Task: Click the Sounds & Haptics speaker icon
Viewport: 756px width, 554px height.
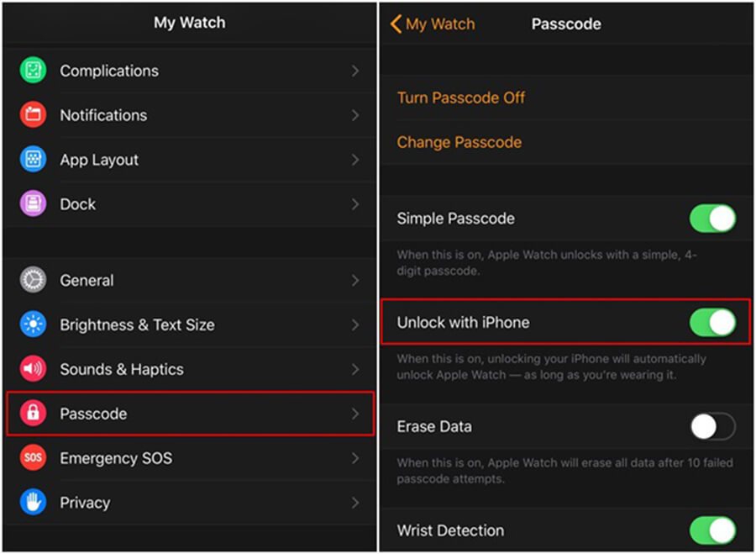Action: (x=32, y=369)
